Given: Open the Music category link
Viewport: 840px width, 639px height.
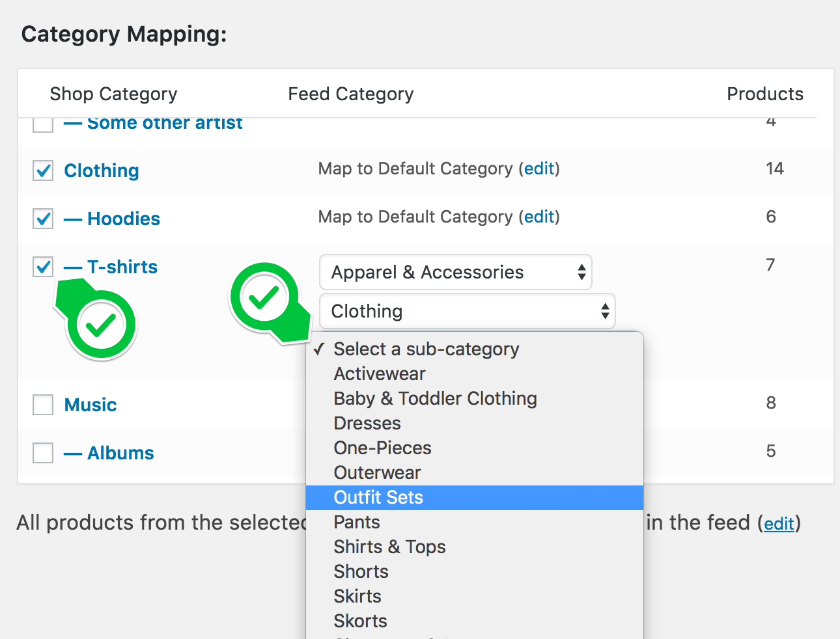Looking at the screenshot, I should click(91, 405).
